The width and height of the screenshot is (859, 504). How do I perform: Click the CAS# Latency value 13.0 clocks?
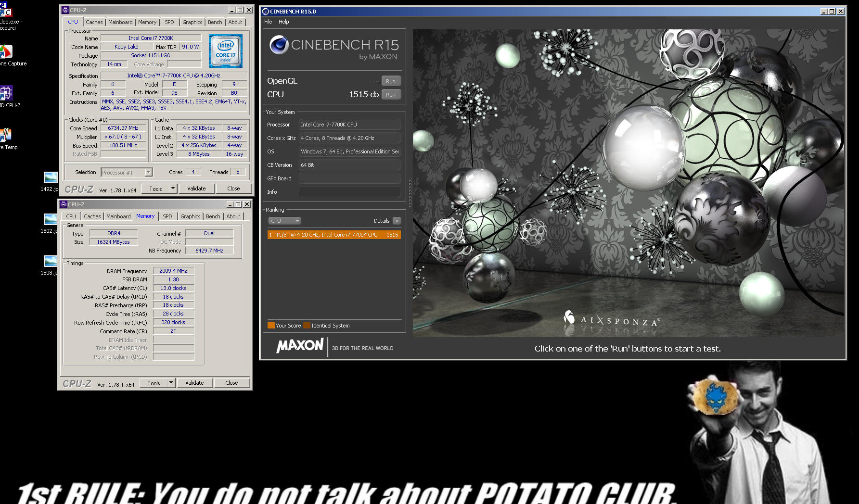point(173,288)
